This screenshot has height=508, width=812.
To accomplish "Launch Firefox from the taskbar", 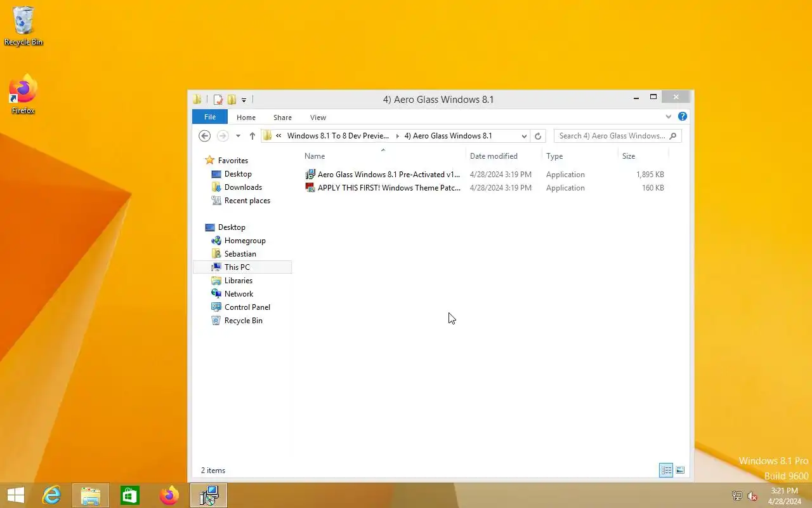I will tap(169, 495).
